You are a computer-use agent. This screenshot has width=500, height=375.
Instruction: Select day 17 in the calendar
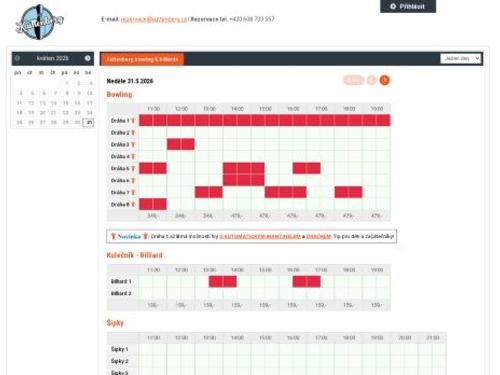tap(89, 103)
